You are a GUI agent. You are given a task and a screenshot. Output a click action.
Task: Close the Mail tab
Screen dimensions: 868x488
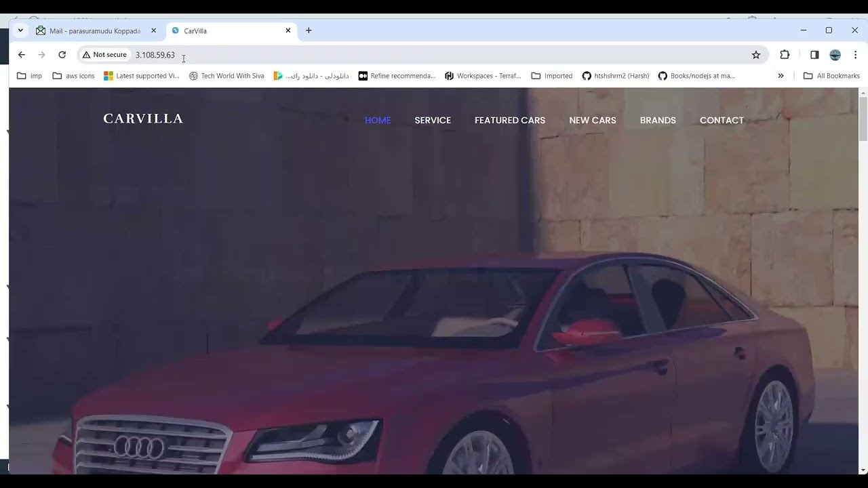click(153, 30)
